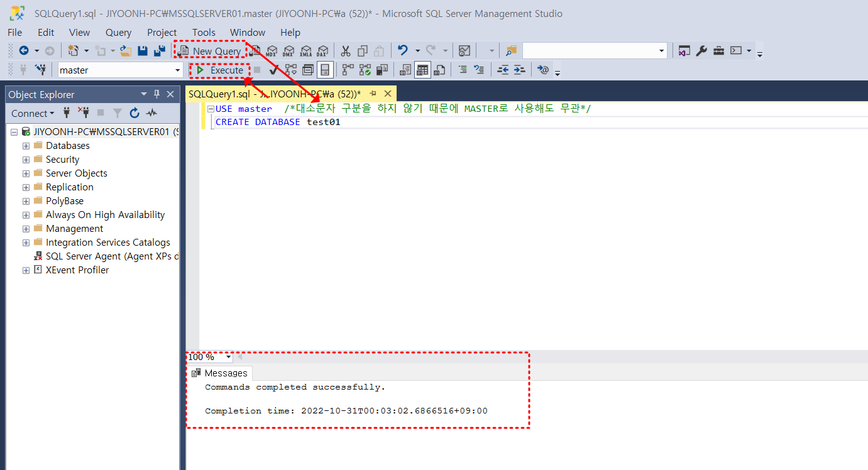Viewport: 868px width, 470px height.
Task: Select Integration Services Catalogs tree item
Action: 107,243
